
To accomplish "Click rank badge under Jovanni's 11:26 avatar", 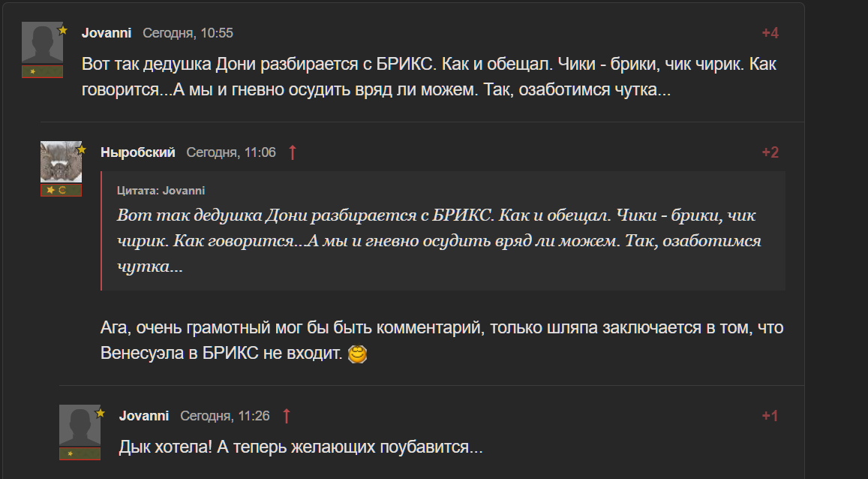I will point(80,453).
